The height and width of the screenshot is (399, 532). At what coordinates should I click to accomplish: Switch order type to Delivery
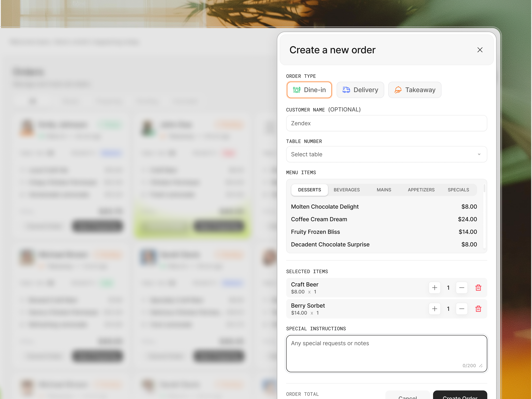(360, 90)
